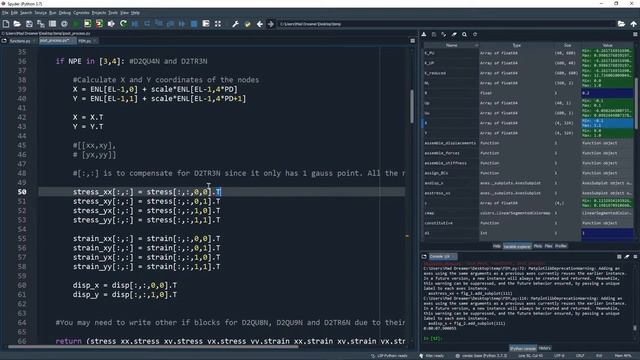Open the Debug menu
The height and width of the screenshot is (360, 640).
[65, 13]
